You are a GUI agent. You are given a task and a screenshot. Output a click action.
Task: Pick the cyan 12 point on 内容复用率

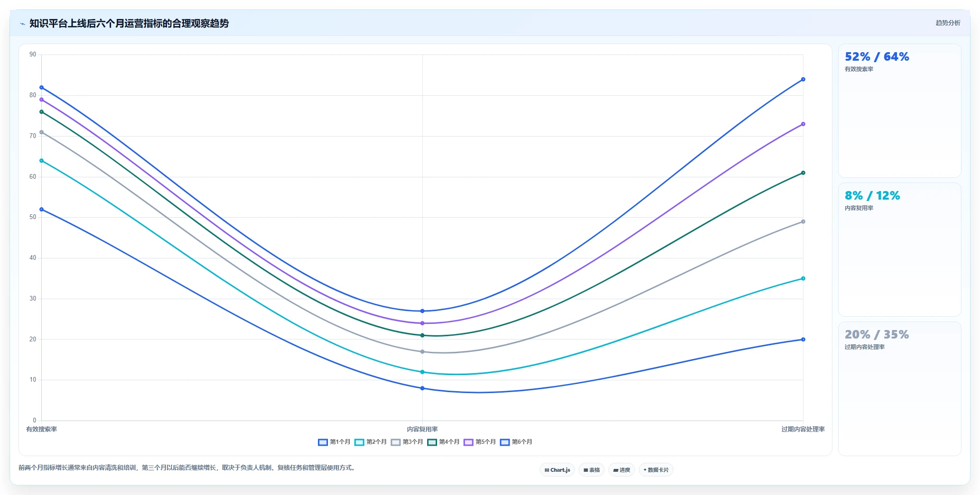click(422, 372)
